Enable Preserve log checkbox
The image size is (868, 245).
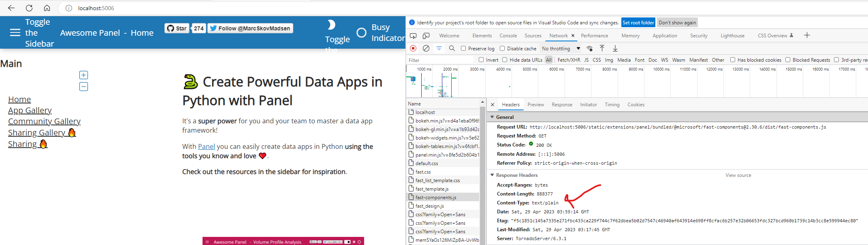point(463,48)
